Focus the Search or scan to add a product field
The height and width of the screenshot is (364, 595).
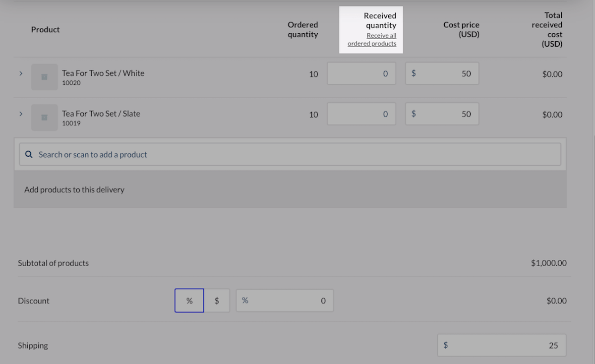coord(290,154)
